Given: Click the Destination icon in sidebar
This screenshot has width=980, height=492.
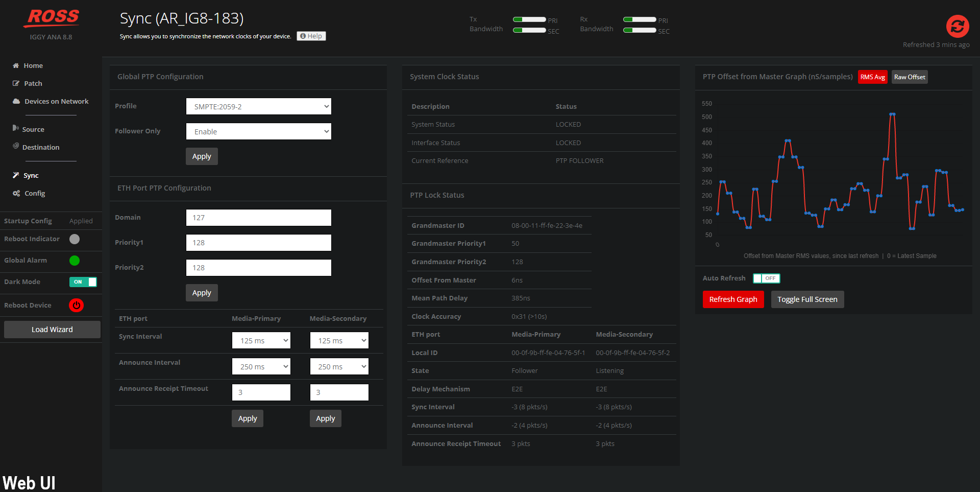Looking at the screenshot, I should point(16,146).
